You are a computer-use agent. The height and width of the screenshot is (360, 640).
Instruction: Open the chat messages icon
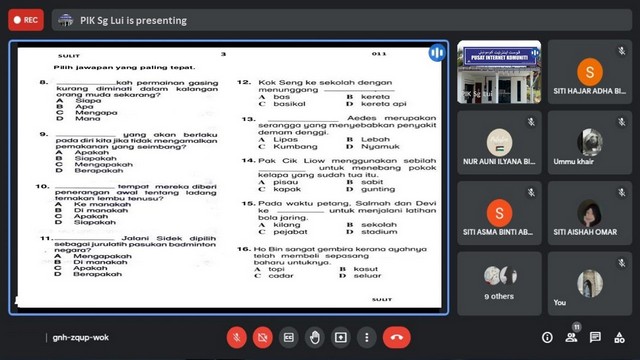click(595, 338)
